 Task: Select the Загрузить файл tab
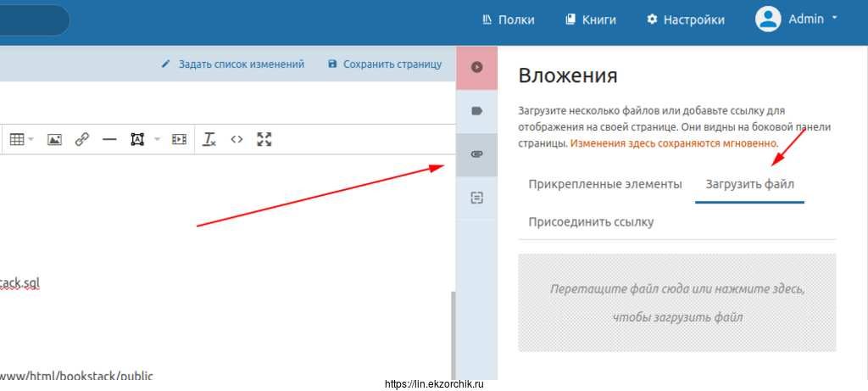pos(749,184)
